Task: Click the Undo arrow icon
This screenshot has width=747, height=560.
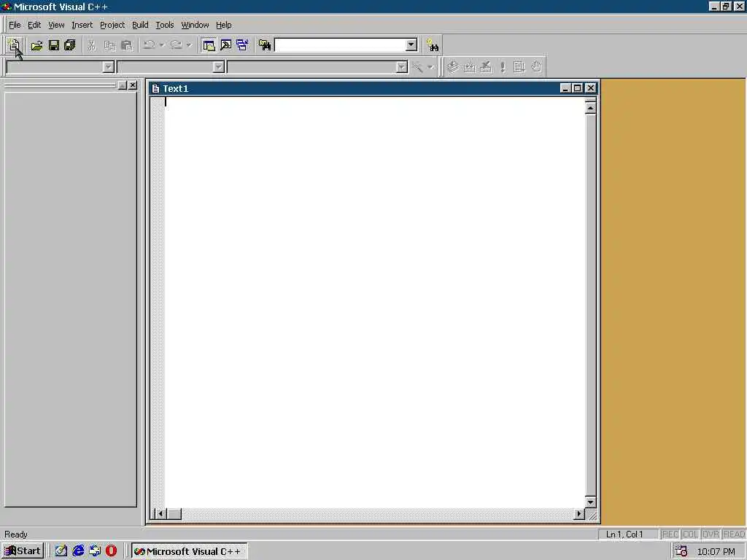Action: pyautogui.click(x=149, y=45)
